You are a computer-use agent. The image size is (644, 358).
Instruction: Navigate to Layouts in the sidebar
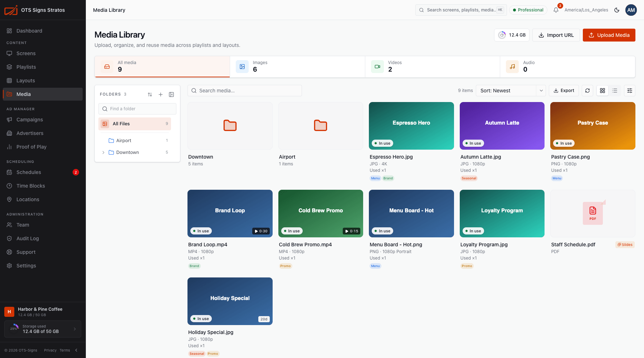[43, 81]
